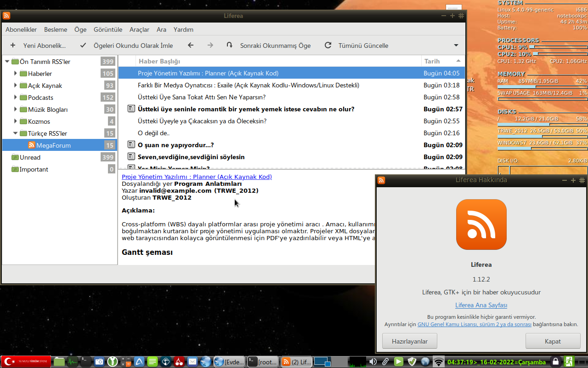Select the Unread search folder
The height and width of the screenshot is (368, 588).
point(60,157)
